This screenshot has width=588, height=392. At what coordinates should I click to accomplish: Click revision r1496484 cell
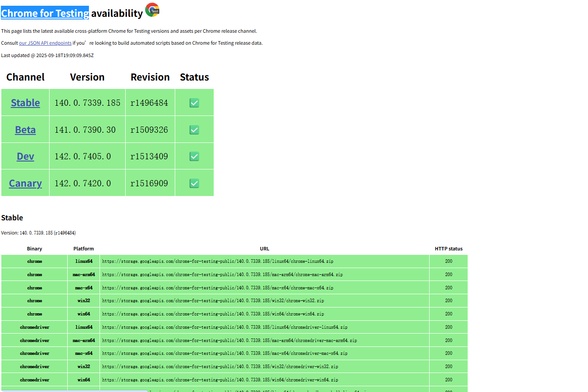click(x=150, y=103)
